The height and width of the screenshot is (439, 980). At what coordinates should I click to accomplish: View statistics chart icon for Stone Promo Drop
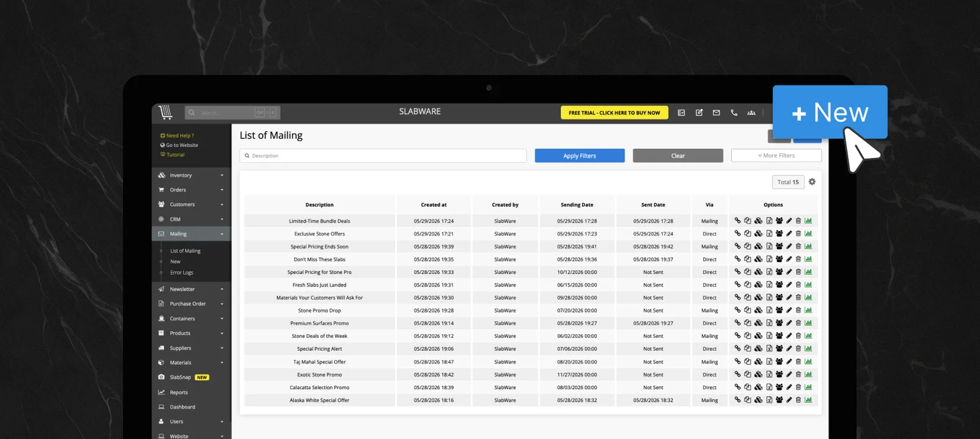pyautogui.click(x=809, y=310)
